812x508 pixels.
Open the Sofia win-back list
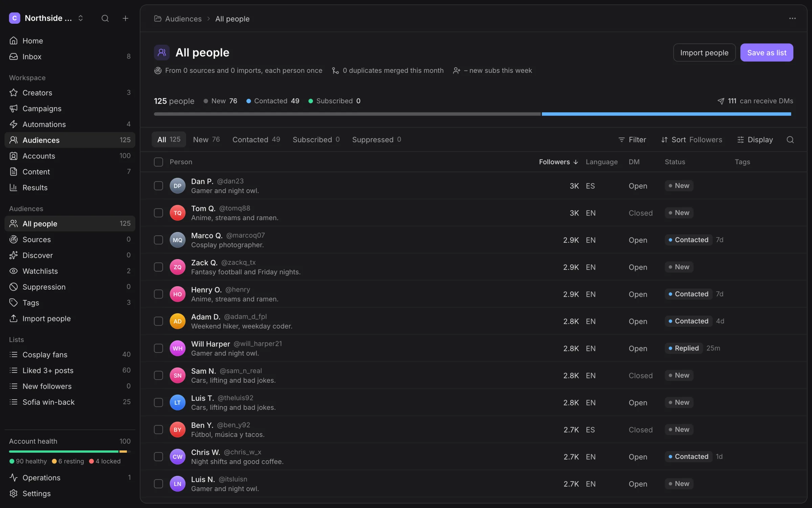pyautogui.click(x=70, y=402)
